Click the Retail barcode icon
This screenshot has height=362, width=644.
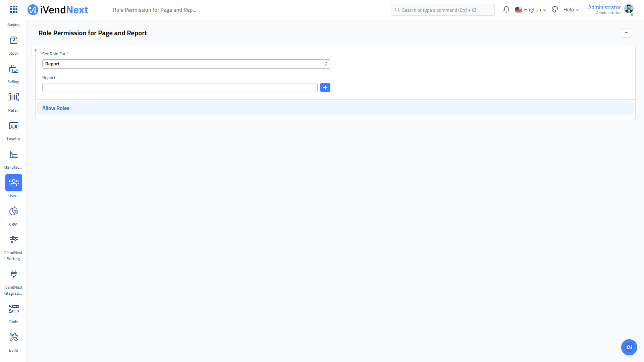[13, 98]
